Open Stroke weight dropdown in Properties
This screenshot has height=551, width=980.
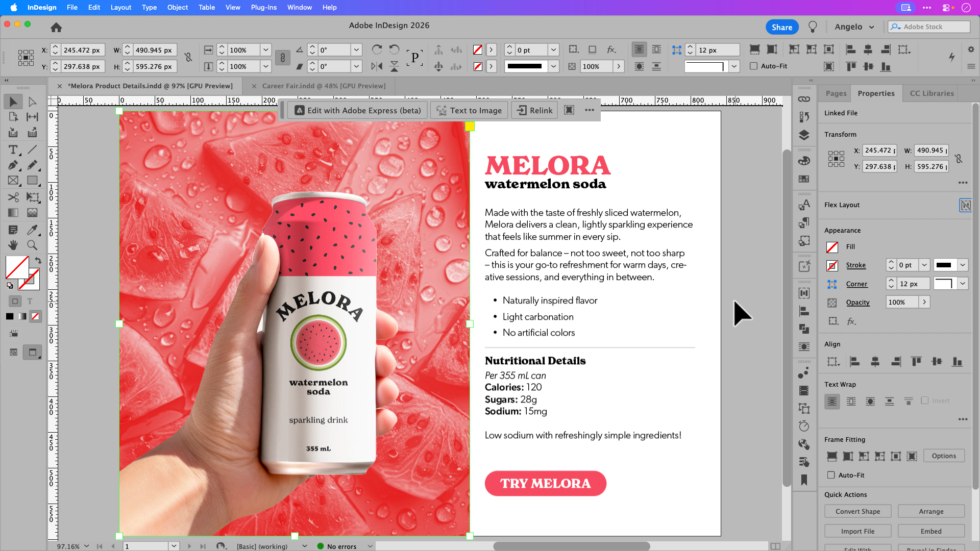pyautogui.click(x=924, y=265)
